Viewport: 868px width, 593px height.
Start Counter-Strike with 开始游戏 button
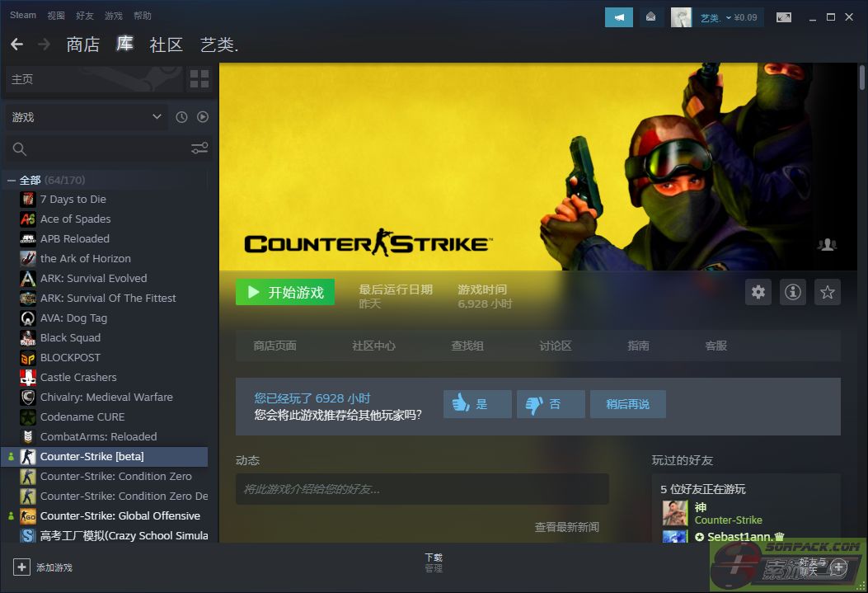point(285,292)
